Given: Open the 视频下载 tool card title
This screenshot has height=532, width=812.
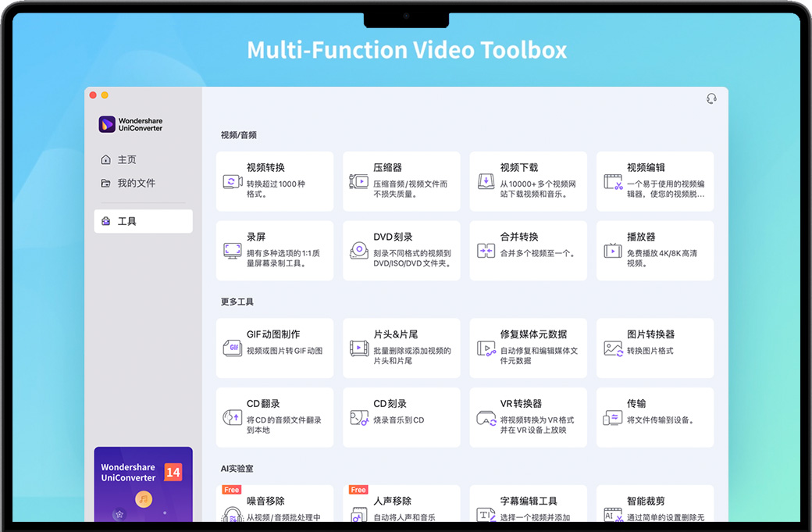Looking at the screenshot, I should [x=519, y=167].
